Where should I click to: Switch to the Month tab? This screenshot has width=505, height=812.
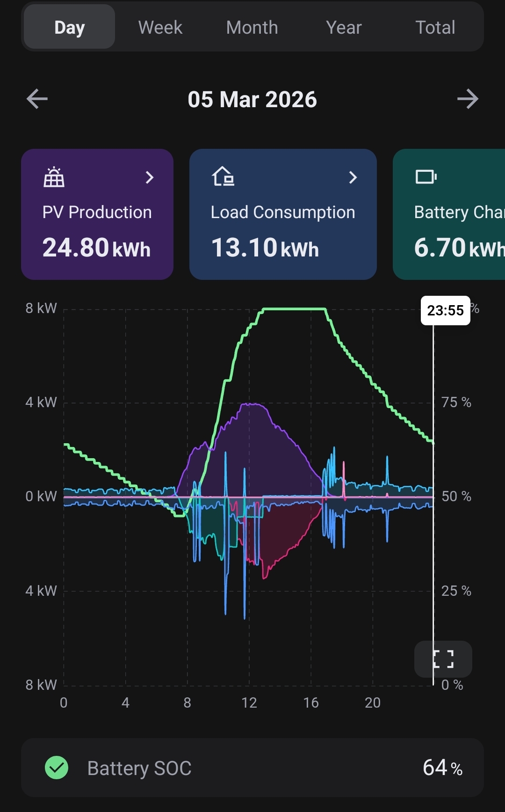pyautogui.click(x=252, y=28)
